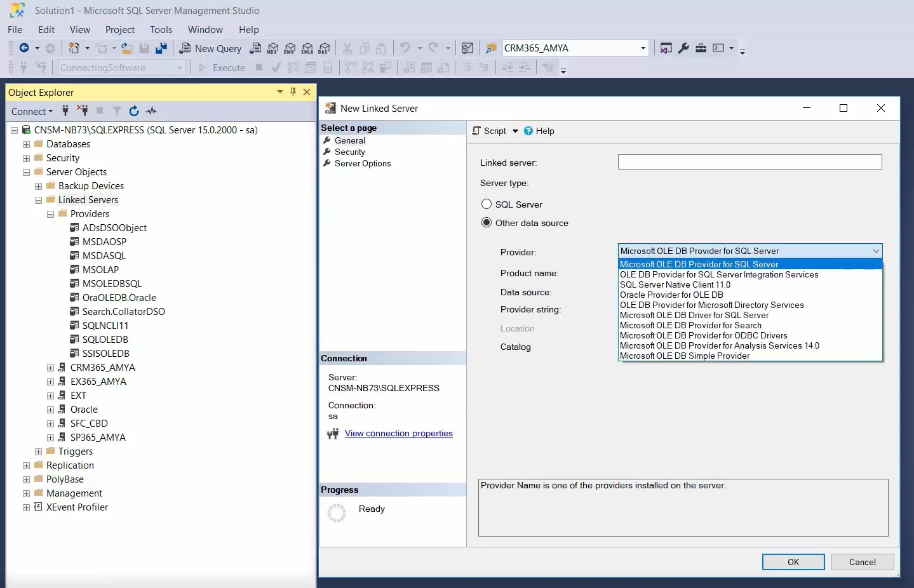Refresh the Object Explorer tree
Screen dimensions: 914x588
[x=134, y=111]
